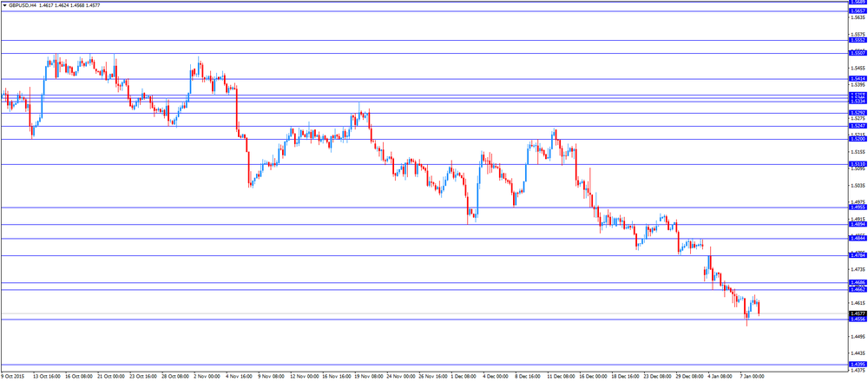Click the 1.4435 price axis value
The image size is (868, 382).
857,353
